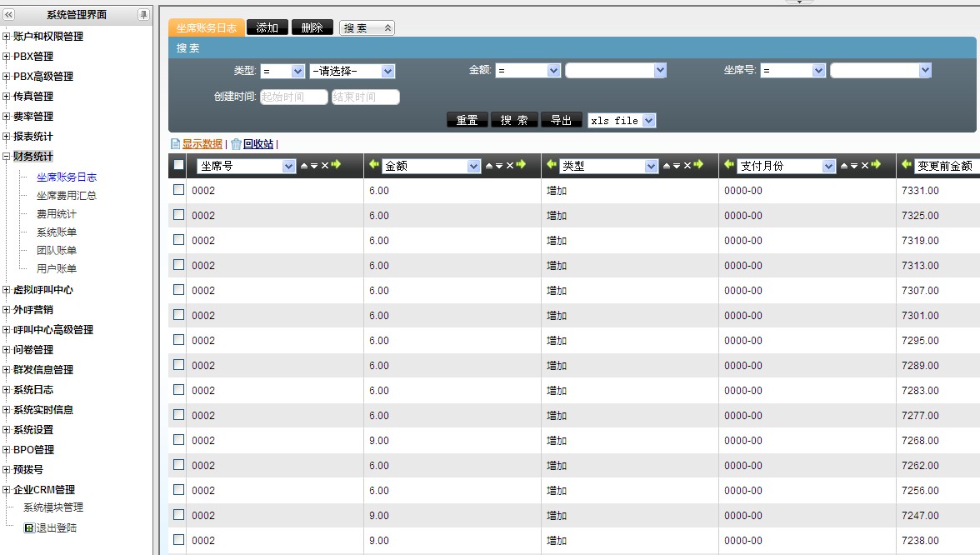Click the 导出 export button
The image size is (980, 555).
(x=561, y=120)
